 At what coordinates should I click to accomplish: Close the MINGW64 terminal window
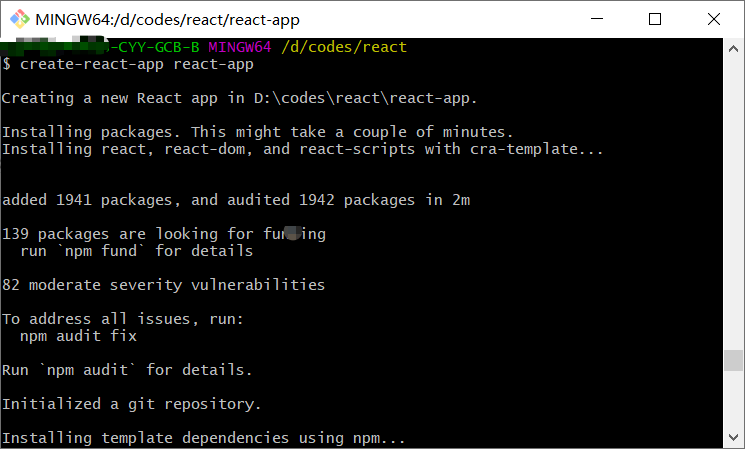point(714,19)
